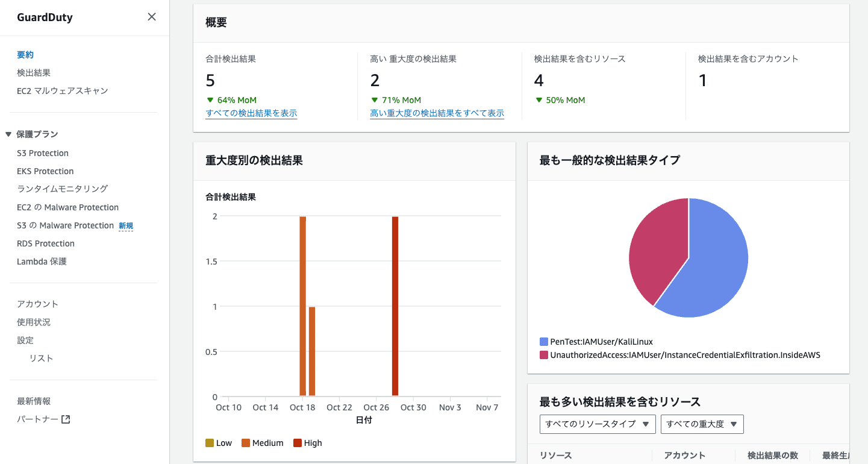Open EC2 マルウェアスキャン page
This screenshot has height=464, width=868.
[x=63, y=91]
